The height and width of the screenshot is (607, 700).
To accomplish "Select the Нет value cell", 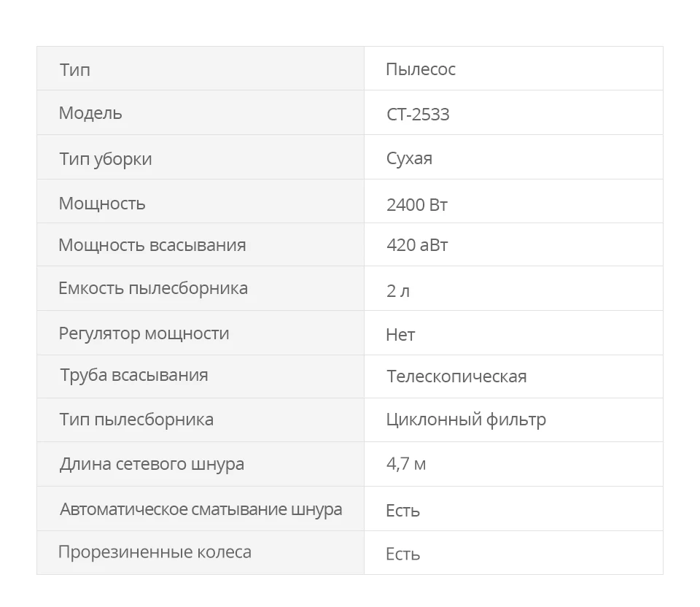I will (x=513, y=333).
